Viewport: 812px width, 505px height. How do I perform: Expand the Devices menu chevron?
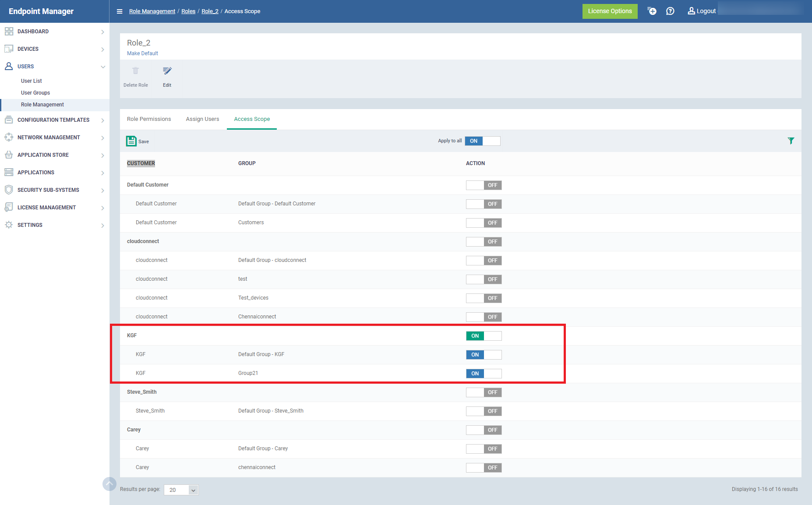102,49
